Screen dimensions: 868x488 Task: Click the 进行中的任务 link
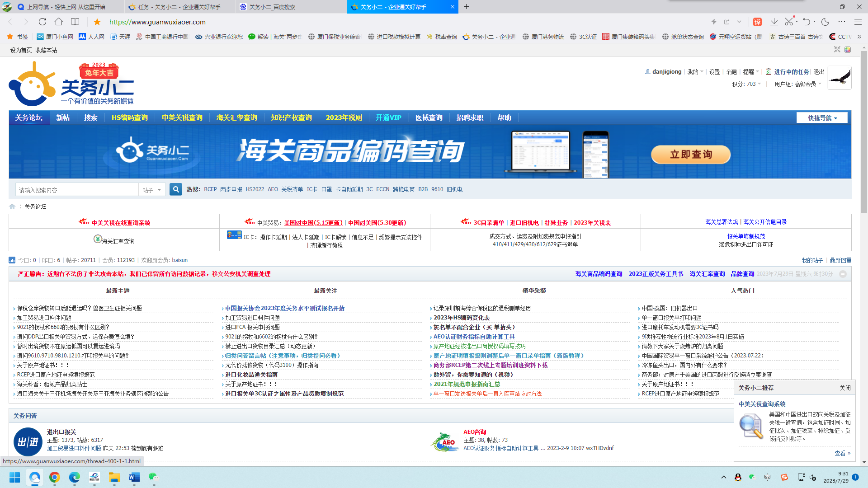tap(791, 72)
